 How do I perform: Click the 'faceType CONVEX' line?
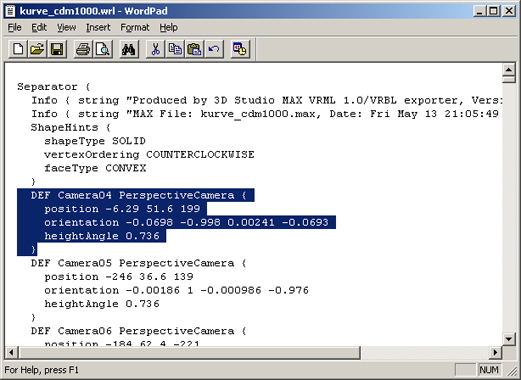(x=95, y=168)
